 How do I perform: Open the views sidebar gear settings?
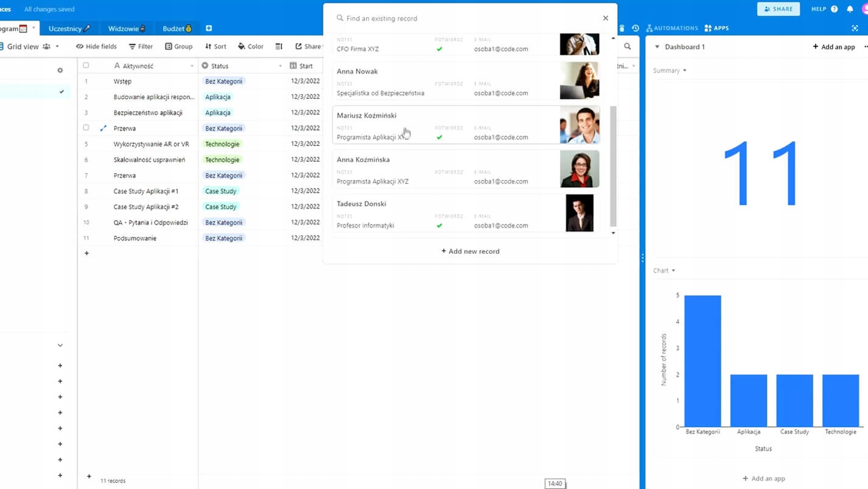(60, 71)
